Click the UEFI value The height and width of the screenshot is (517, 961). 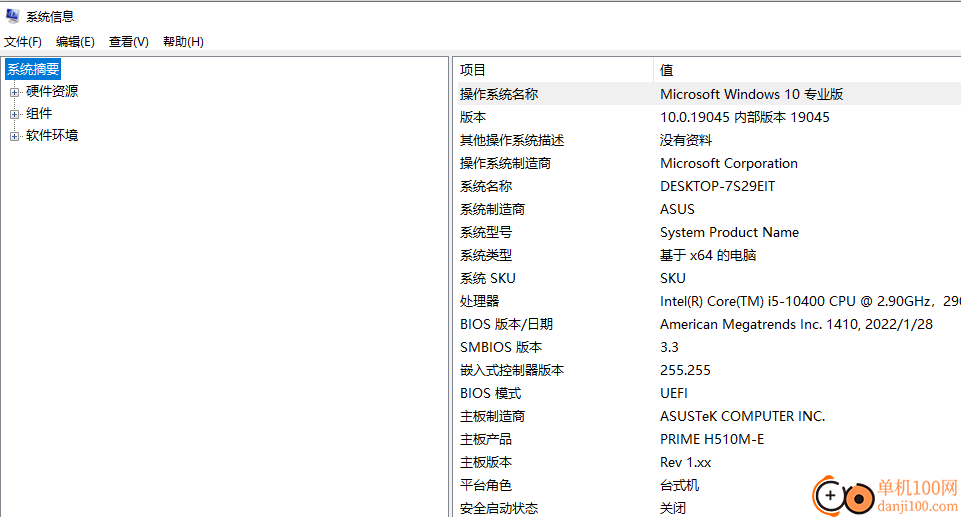pos(674,393)
